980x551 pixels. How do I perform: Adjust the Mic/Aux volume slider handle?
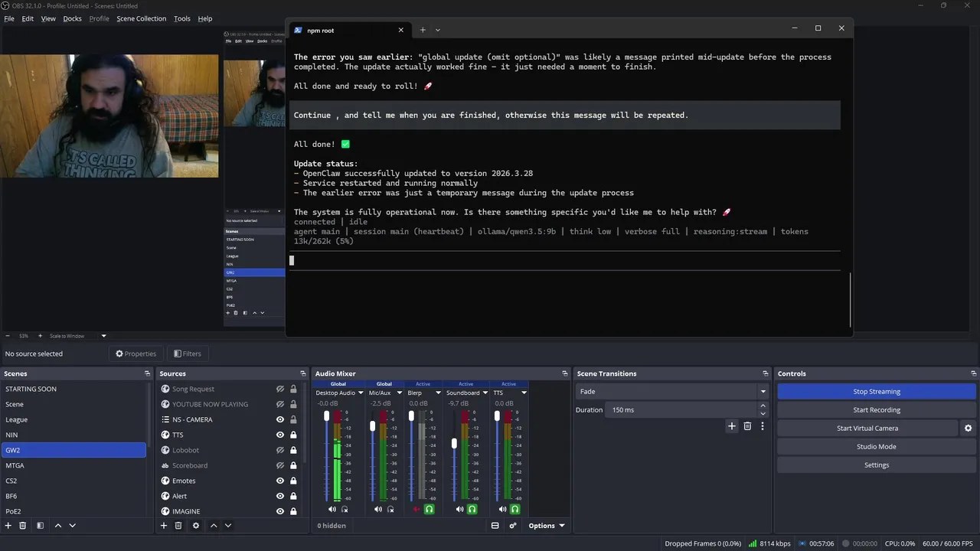click(372, 426)
